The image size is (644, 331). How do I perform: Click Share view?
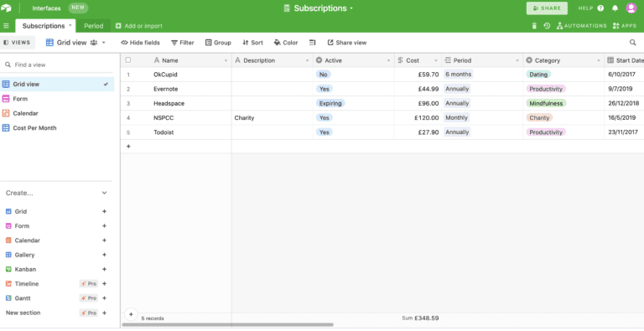(x=346, y=42)
